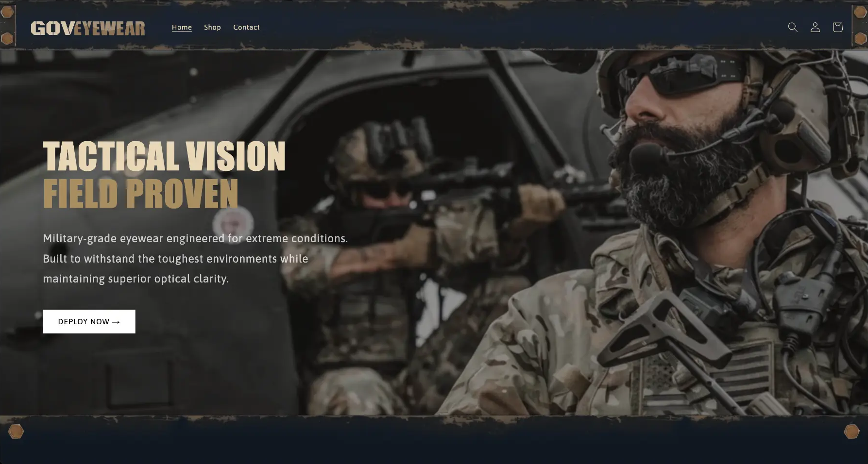Click the Military-grade eyewear description text
This screenshot has width=868, height=464.
tap(195, 259)
